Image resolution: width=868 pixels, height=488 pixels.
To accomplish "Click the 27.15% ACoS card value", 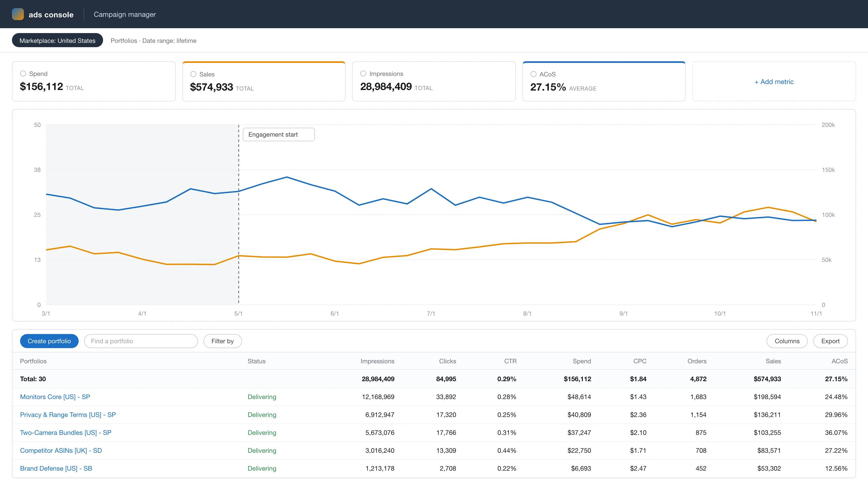I will 548,87.
